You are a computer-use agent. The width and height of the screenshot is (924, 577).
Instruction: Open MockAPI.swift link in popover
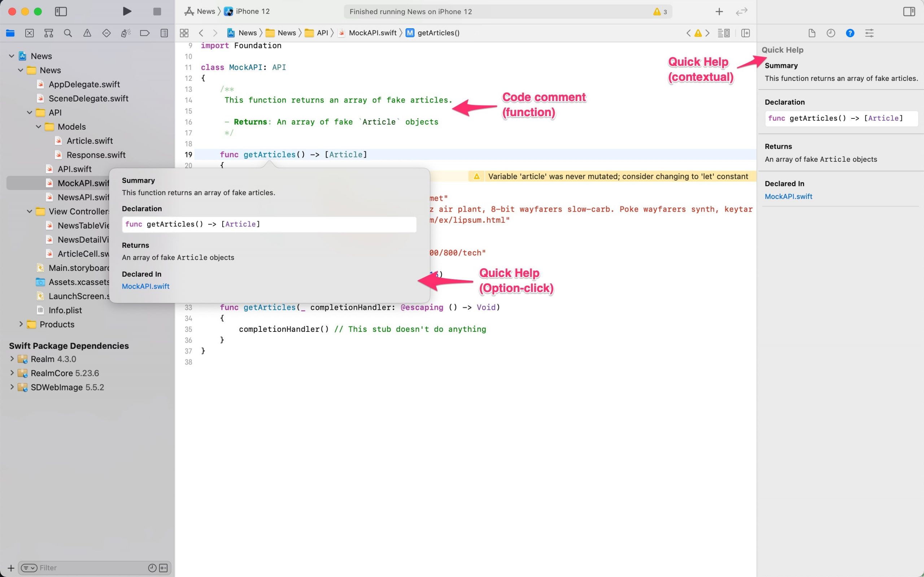(x=146, y=286)
